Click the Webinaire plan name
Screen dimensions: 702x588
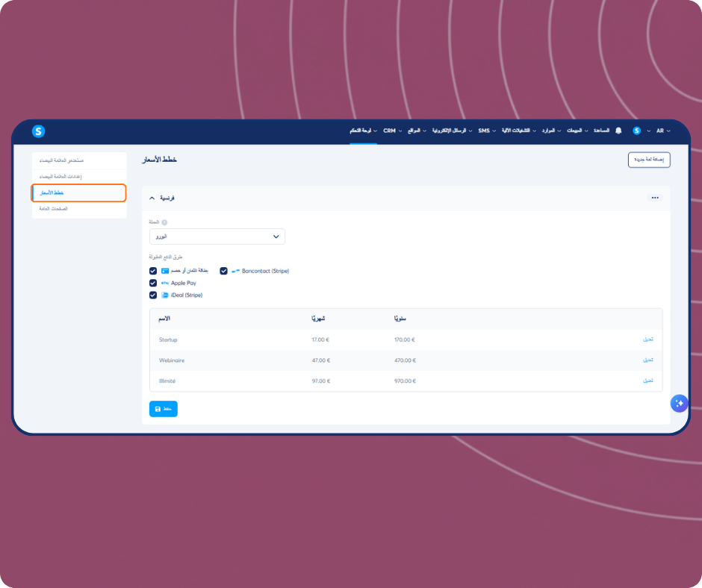point(172,360)
